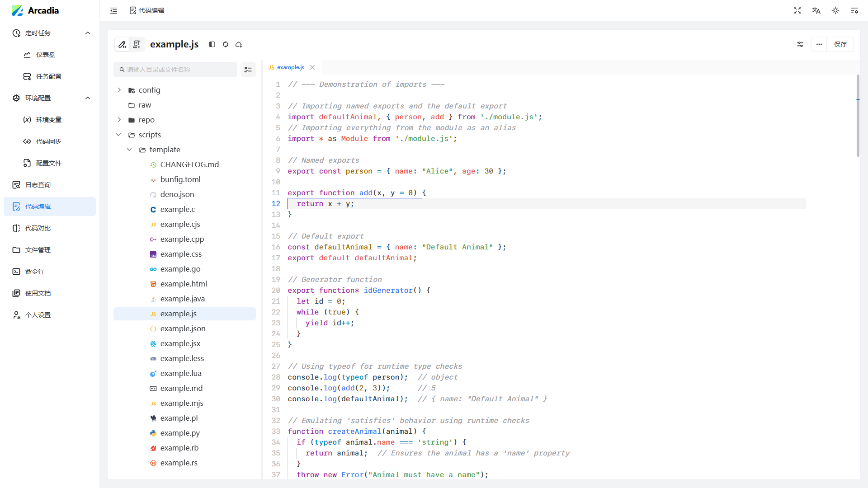Screen dimensions: 868x488
Task: Collapse the scripts folder
Action: (118, 135)
